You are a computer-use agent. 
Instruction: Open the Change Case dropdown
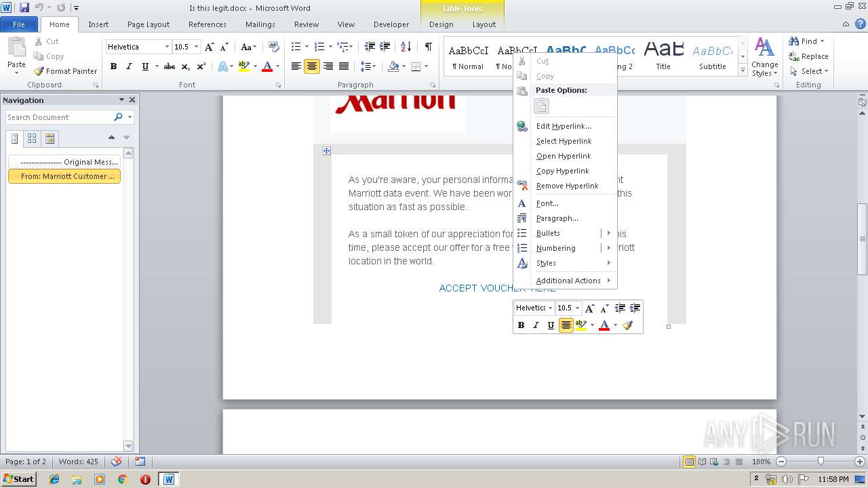[x=248, y=47]
